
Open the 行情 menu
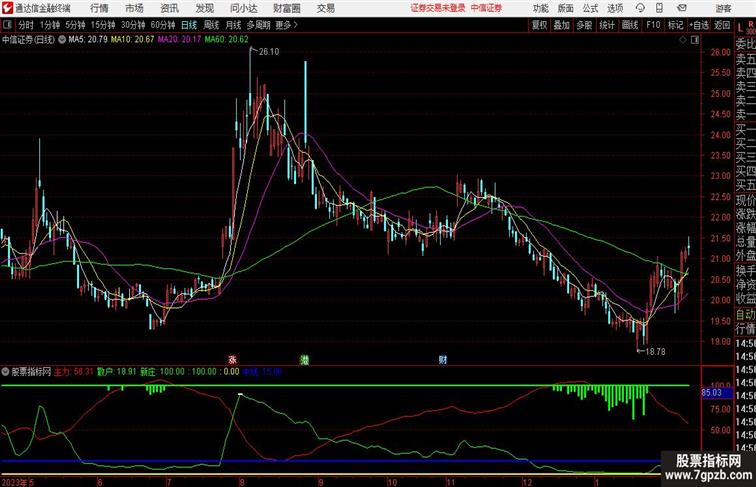[99, 7]
